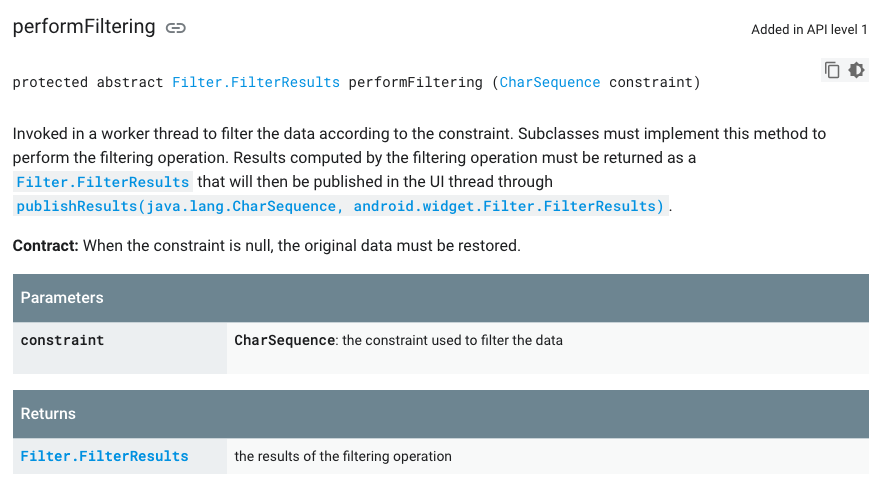Screen dimensions: 879x485
Task: Open CharSequence link in method signature
Action: [x=549, y=82]
